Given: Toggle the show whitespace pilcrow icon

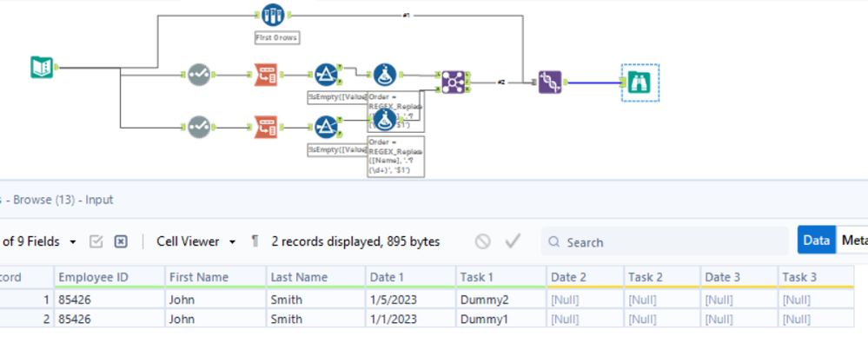Looking at the screenshot, I should [x=255, y=241].
